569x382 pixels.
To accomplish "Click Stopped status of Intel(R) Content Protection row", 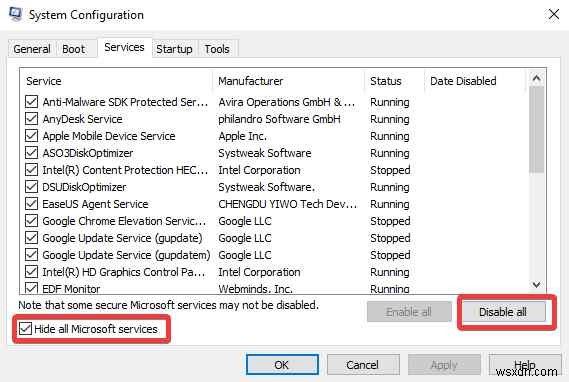I will tap(390, 170).
